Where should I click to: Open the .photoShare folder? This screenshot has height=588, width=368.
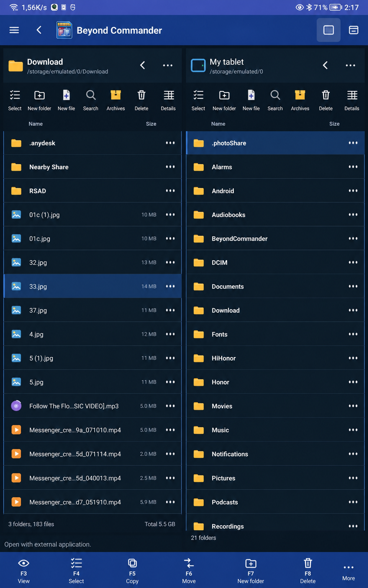(275, 143)
